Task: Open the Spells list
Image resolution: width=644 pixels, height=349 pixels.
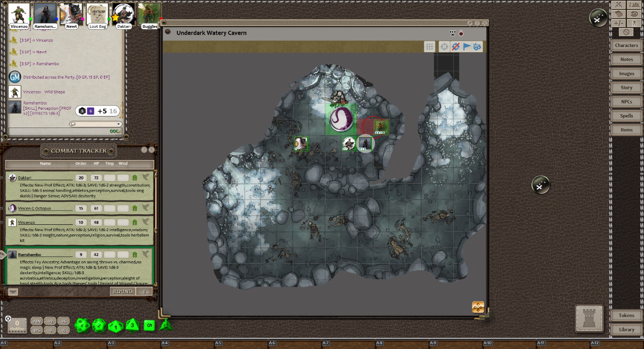Action: [626, 116]
